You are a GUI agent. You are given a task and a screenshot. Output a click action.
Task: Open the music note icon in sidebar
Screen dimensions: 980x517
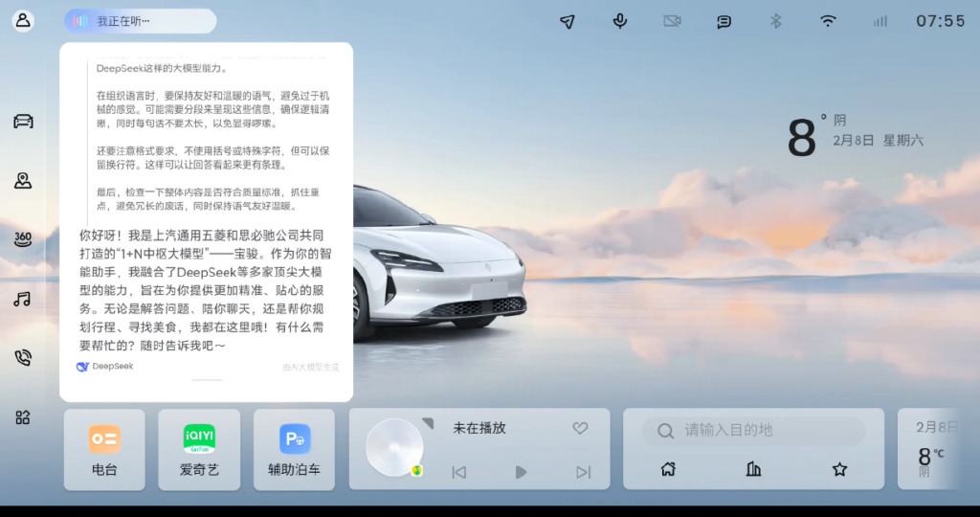(x=23, y=299)
